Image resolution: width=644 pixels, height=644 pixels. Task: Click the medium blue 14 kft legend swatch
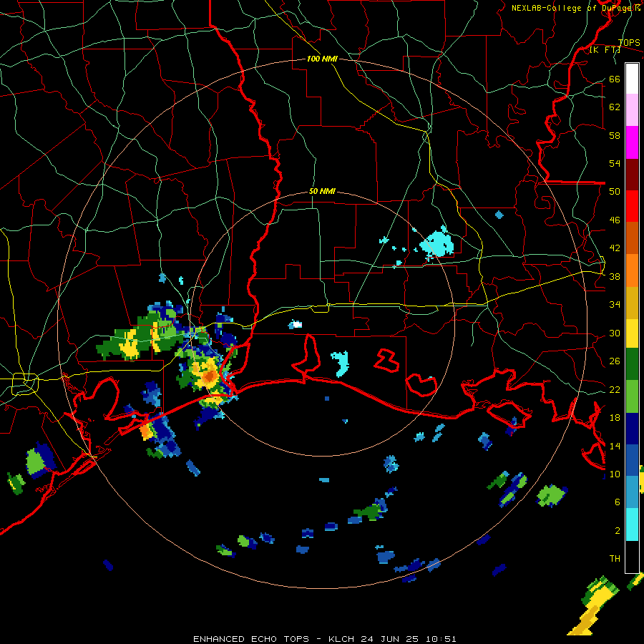pos(632,460)
